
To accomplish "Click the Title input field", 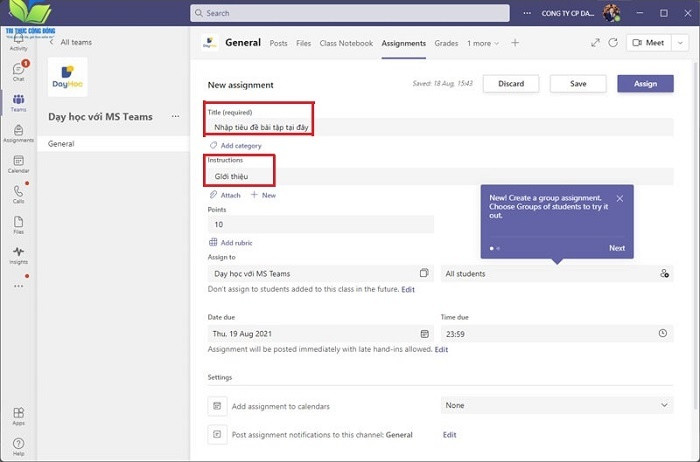I will coord(440,127).
